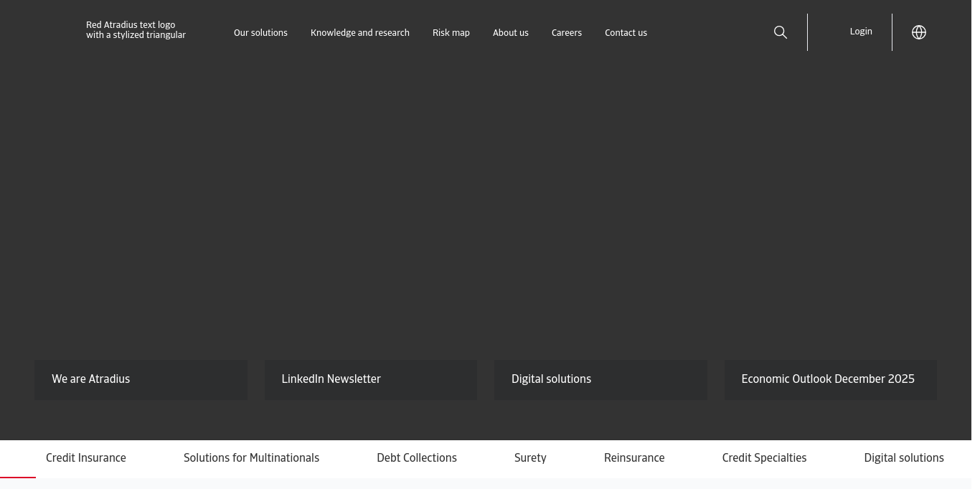Switch to the Credit Insurance tab

pos(86,458)
